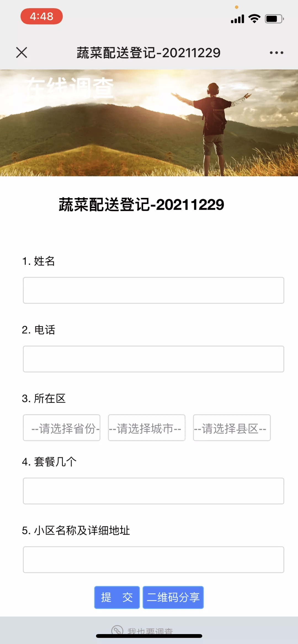The image size is (298, 644).
Task: Tap the Wi-Fi status icon
Action: click(254, 18)
